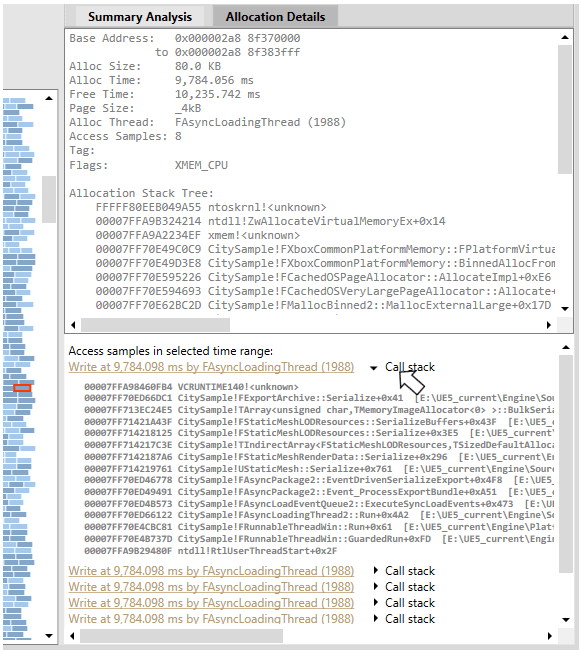
Task: Click down arrow of allocation details vertical scrollbar
Action: (565, 309)
